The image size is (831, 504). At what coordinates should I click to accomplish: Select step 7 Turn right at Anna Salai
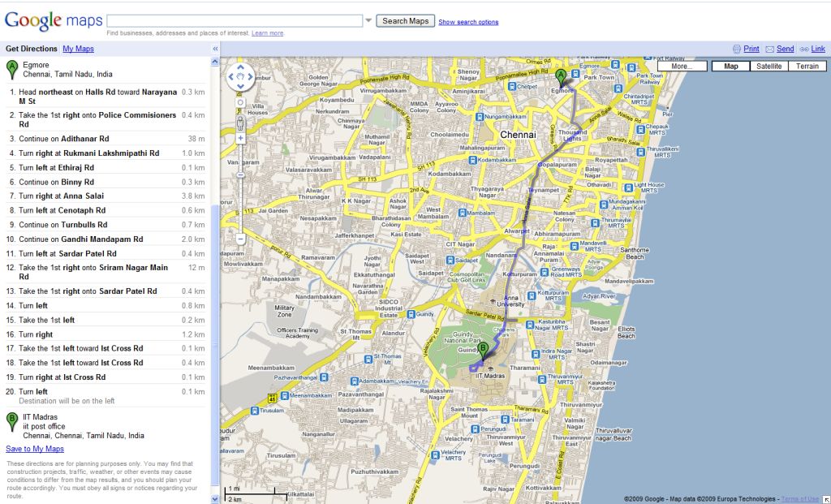coord(105,196)
